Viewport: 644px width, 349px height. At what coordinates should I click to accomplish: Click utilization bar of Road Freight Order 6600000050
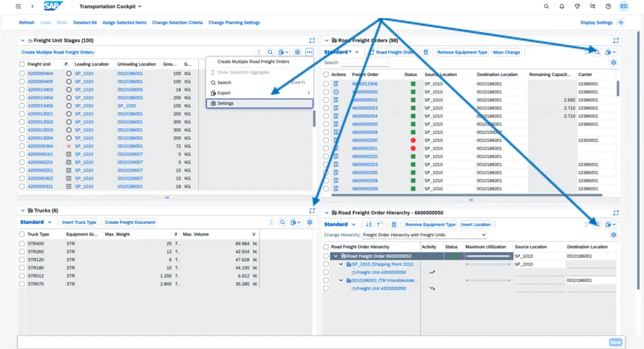[x=488, y=256]
